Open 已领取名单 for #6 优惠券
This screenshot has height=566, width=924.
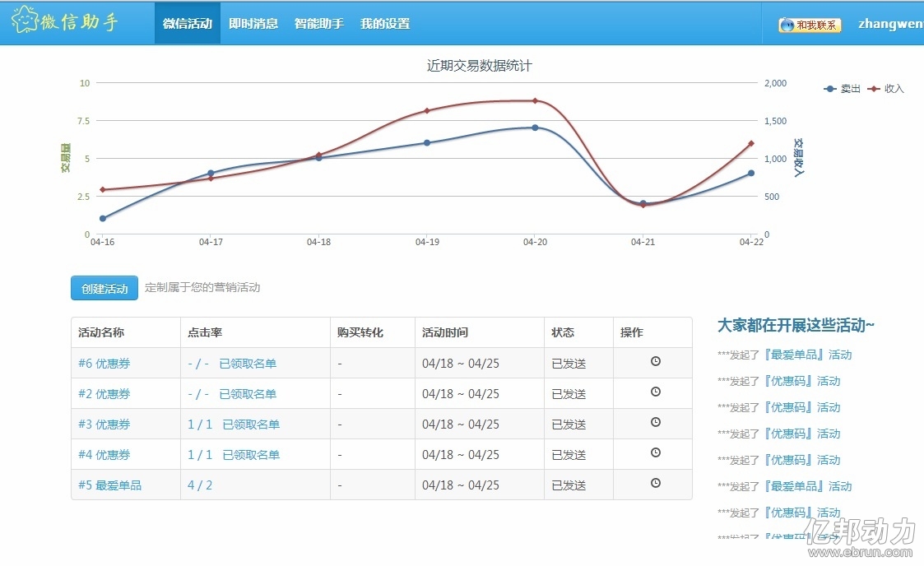coord(248,364)
